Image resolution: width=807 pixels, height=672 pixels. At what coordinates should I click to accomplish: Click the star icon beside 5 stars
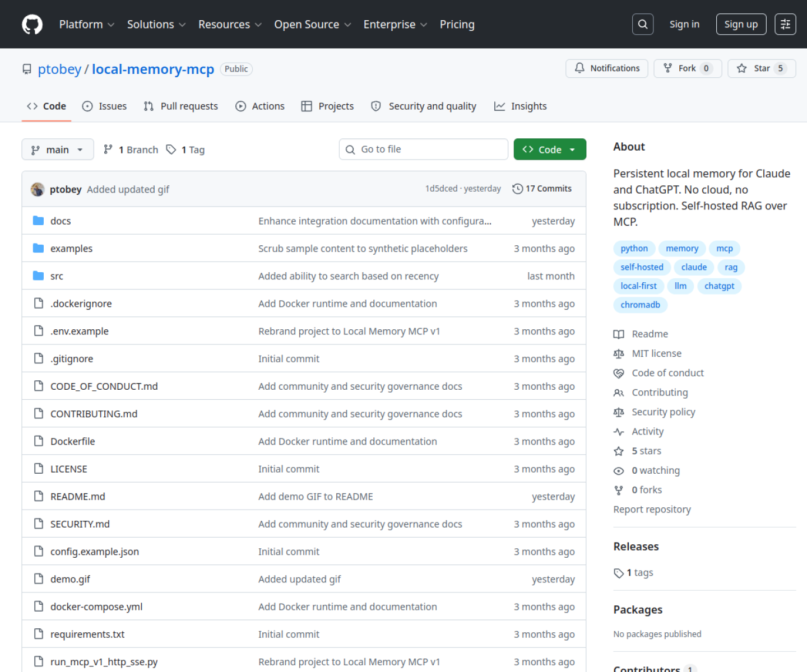619,451
